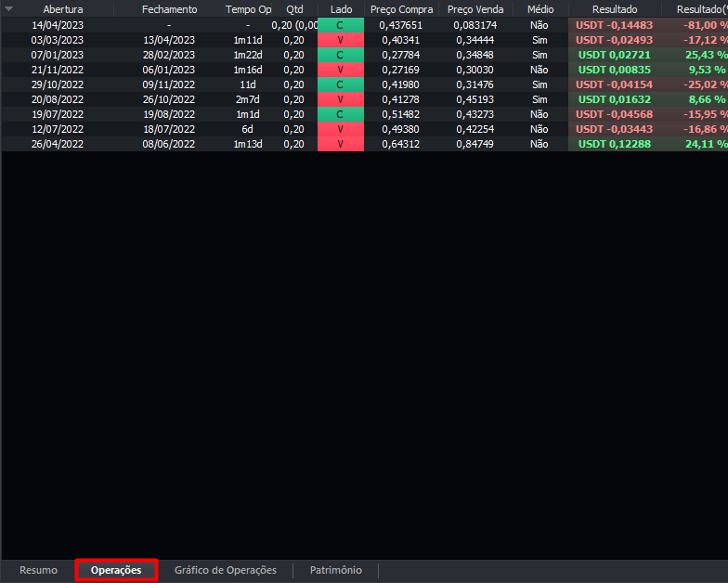This screenshot has width=728, height=583.
Task: Open the Gráfico de Operações tab
Action: tap(226, 570)
